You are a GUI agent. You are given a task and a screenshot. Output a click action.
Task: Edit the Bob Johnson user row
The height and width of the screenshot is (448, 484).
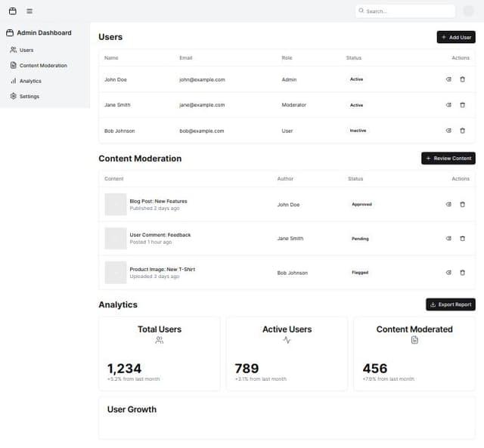point(448,131)
